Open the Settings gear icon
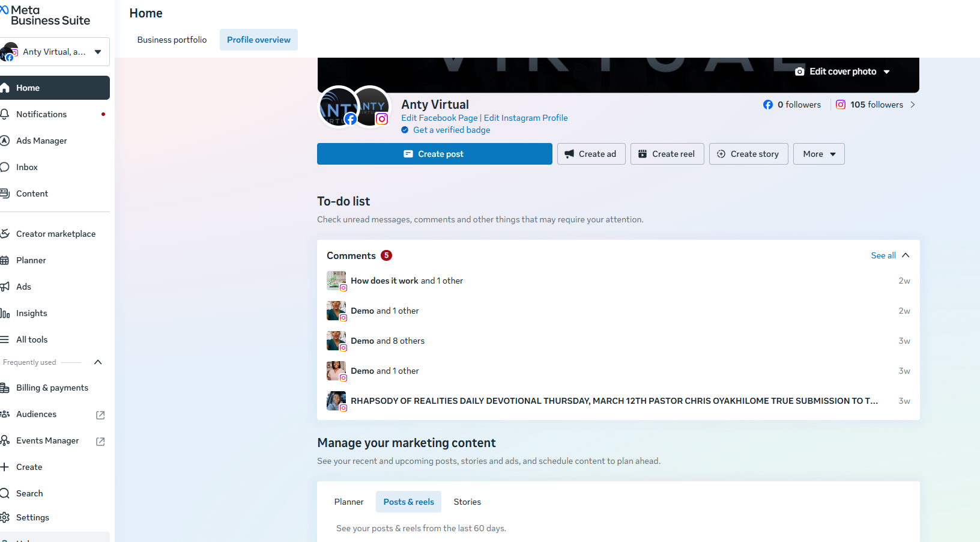 point(5,517)
